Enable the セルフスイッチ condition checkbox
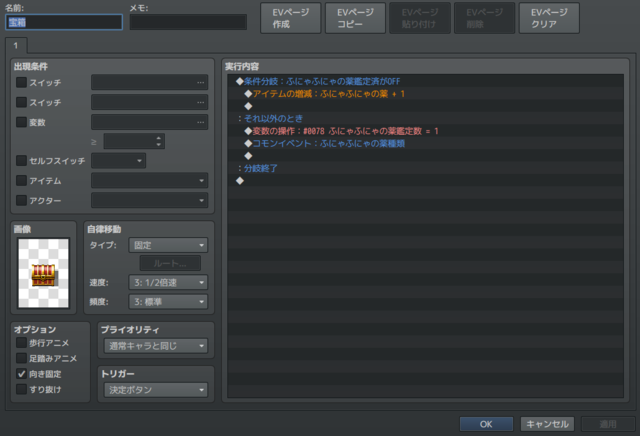This screenshot has width=640, height=436. [21, 161]
